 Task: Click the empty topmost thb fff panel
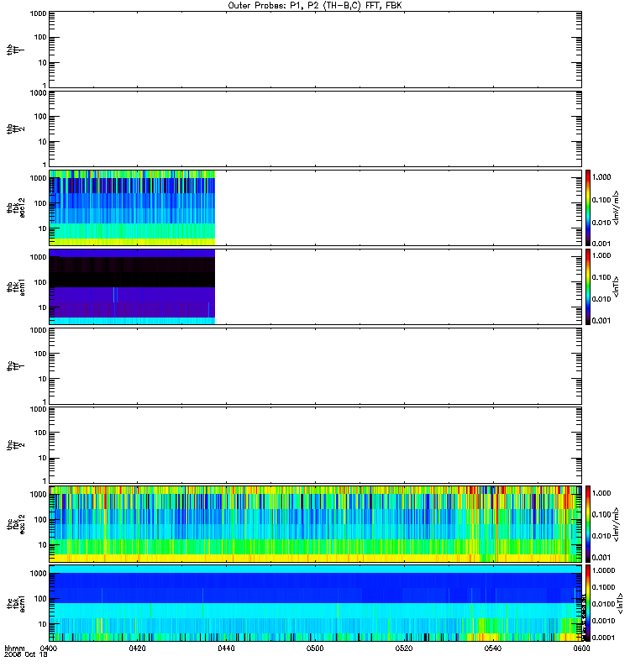316,50
